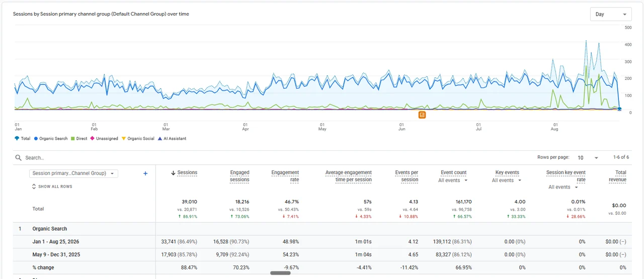The image size is (644, 279).
Task: Click the chart title Sessions by Session primary channel group
Action: coord(101,14)
